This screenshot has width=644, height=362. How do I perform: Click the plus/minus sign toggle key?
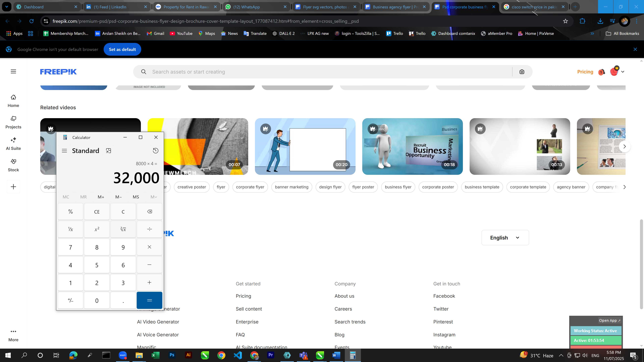click(70, 300)
